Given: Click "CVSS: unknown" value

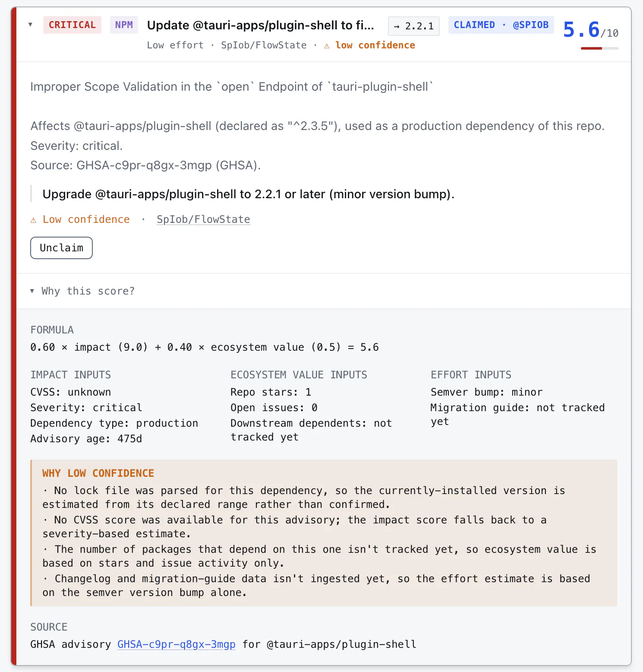Looking at the screenshot, I should (70, 392).
